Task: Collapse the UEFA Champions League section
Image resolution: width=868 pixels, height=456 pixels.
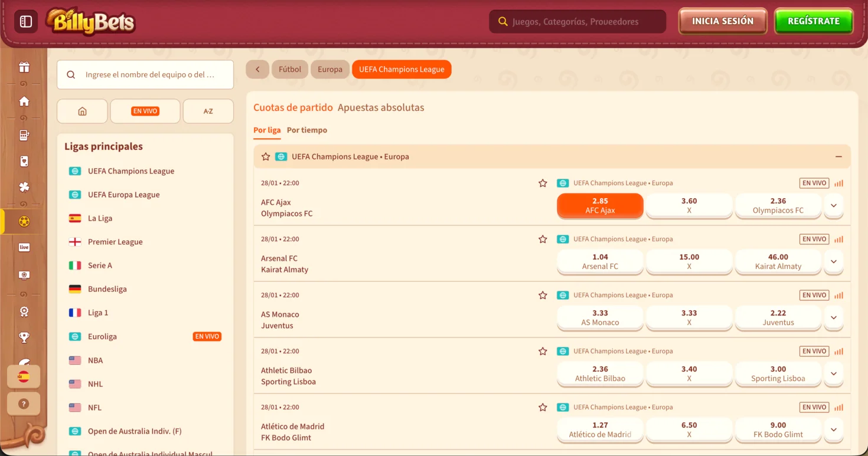Action: 838,157
